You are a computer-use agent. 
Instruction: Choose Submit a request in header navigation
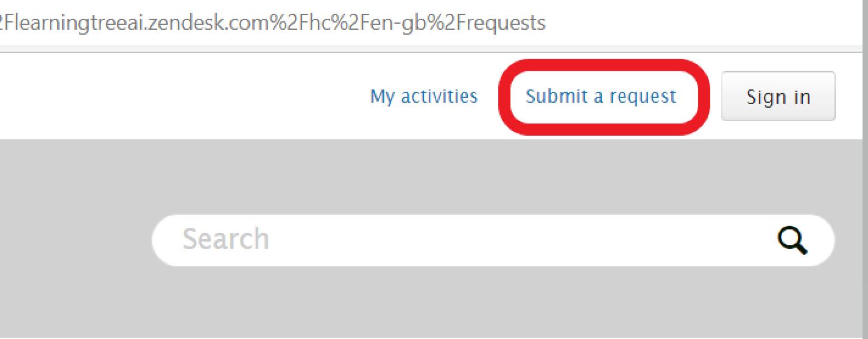coord(601,97)
